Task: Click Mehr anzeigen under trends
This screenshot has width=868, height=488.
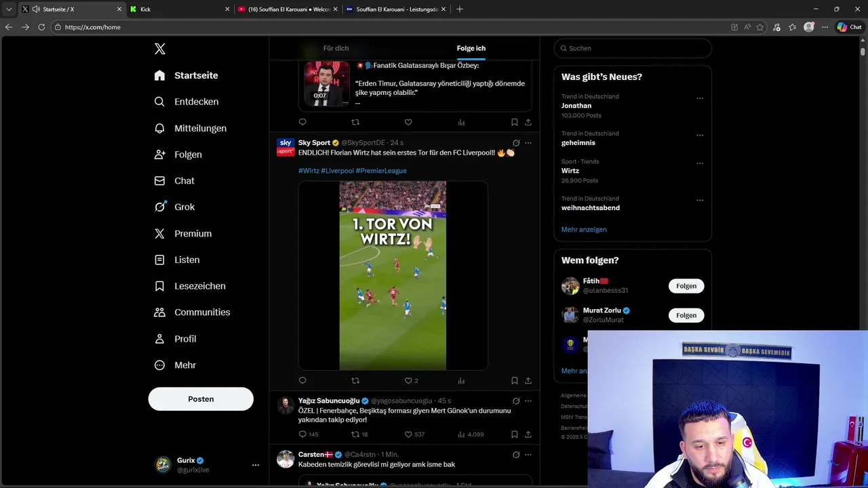Action: click(x=584, y=229)
